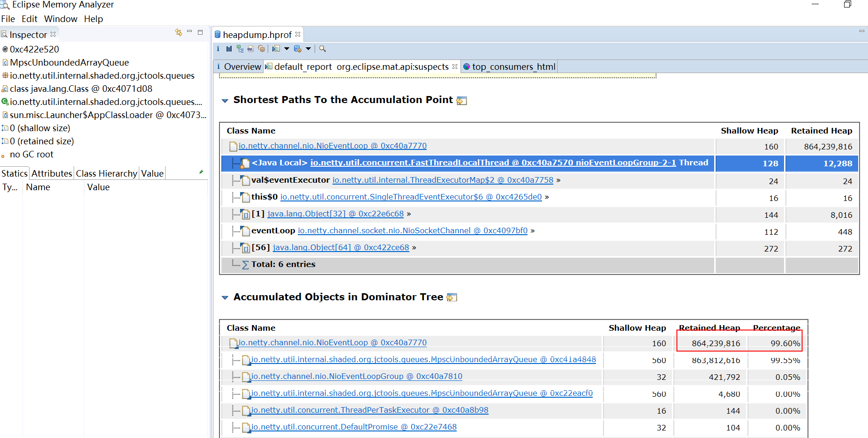This screenshot has width=868, height=438.
Task: Maximize the Inspector view
Action: coord(200,32)
